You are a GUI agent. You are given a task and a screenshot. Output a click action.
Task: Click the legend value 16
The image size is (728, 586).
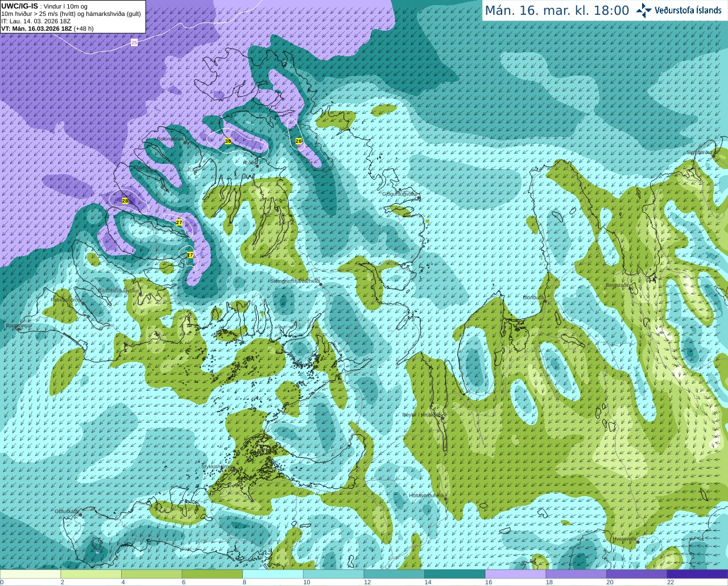pyautogui.click(x=489, y=582)
